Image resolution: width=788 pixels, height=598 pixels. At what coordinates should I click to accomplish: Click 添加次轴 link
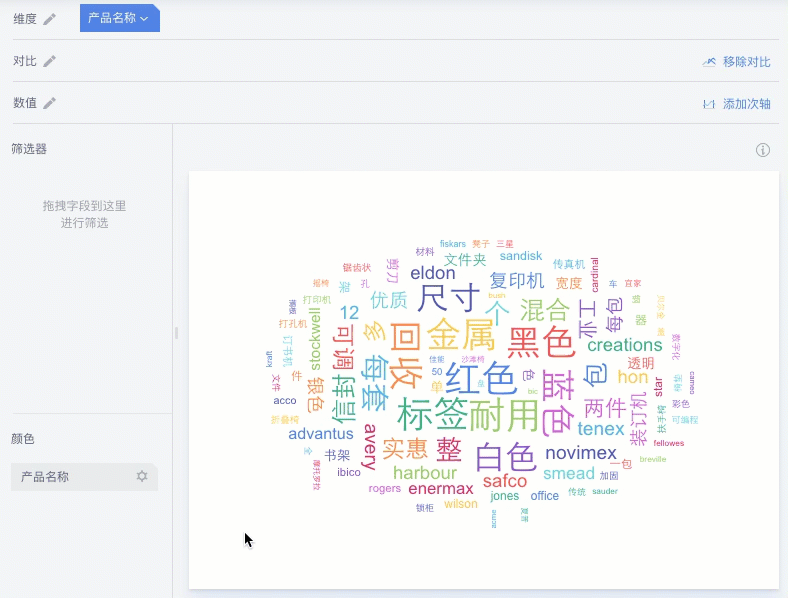pyautogui.click(x=746, y=104)
